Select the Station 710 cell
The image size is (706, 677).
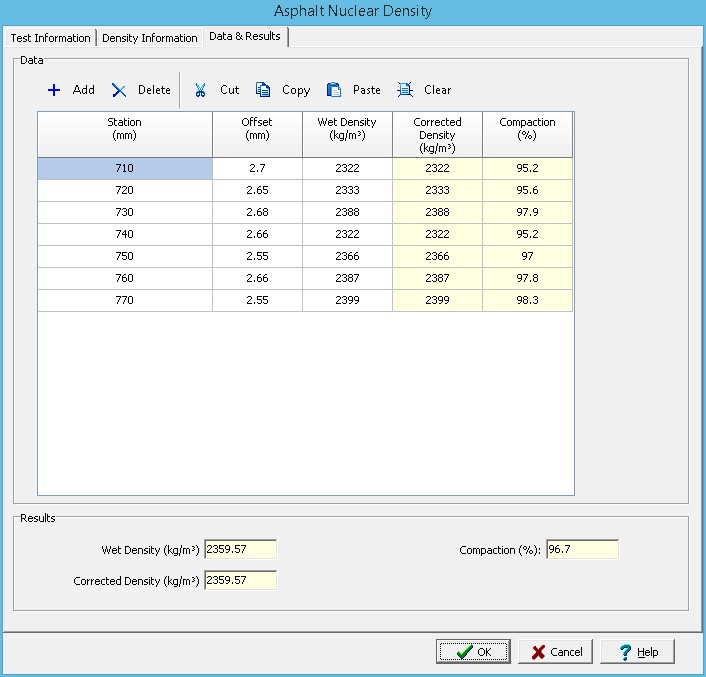click(x=125, y=169)
